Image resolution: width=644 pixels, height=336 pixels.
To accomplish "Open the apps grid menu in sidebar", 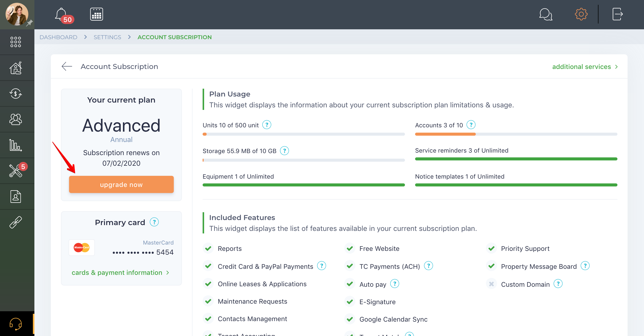I will (16, 42).
